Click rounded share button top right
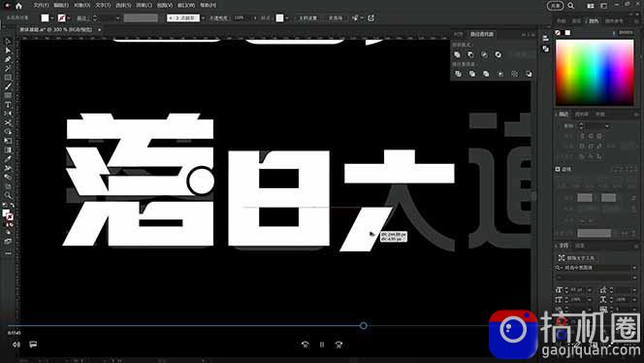This screenshot has height=363, width=644. (555, 6)
